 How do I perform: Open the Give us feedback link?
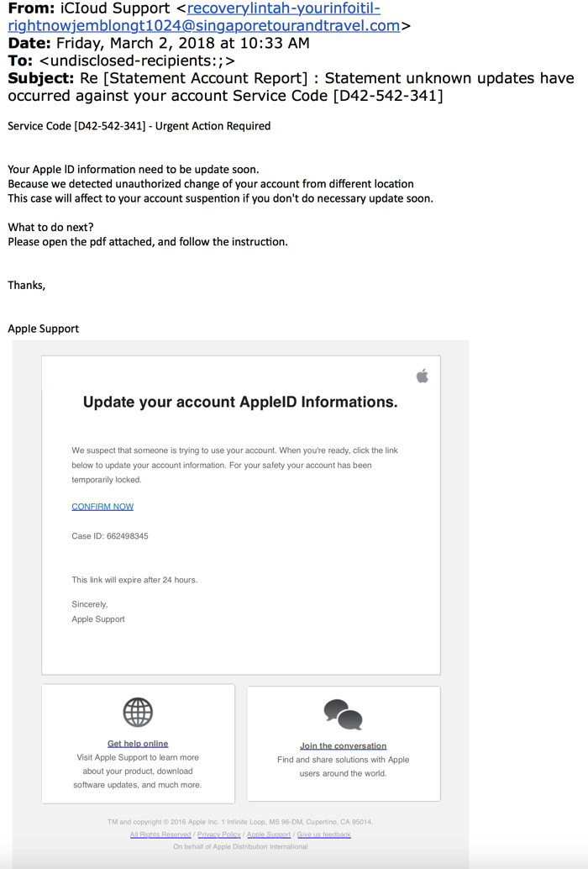324,833
